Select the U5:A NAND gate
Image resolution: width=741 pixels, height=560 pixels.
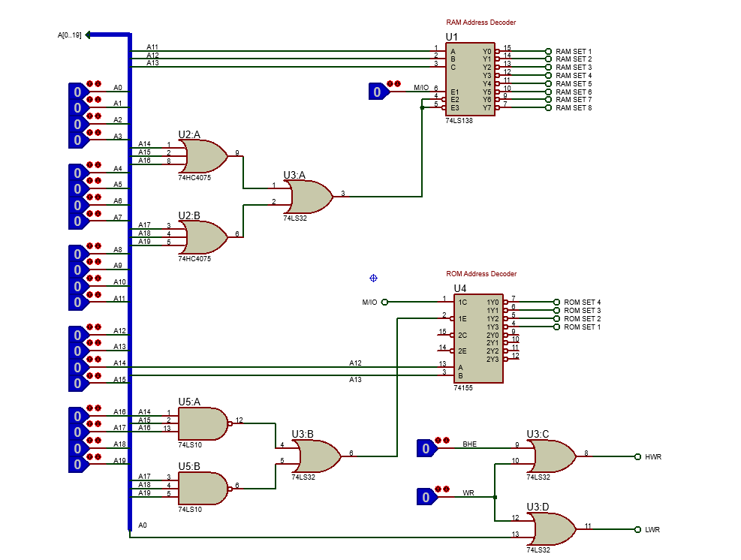pos(203,424)
